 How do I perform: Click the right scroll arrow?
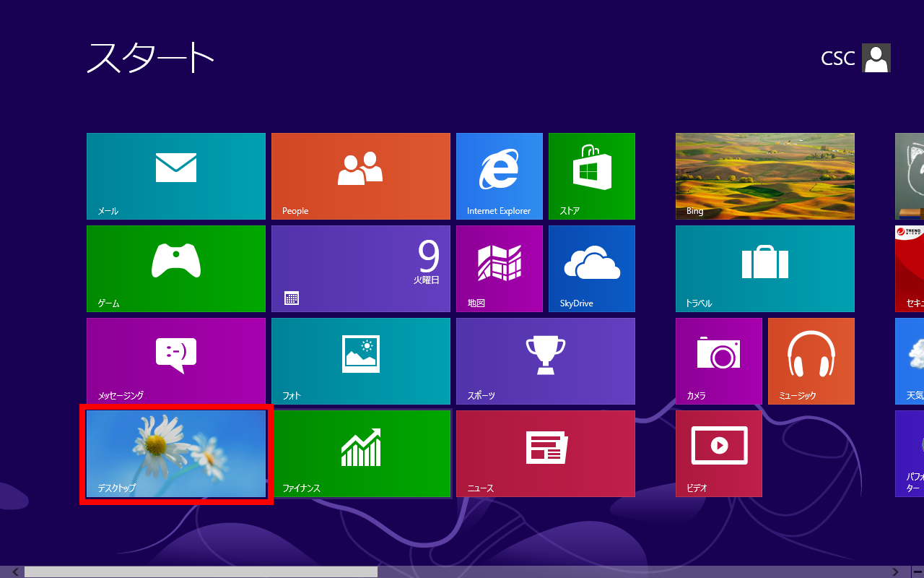[x=895, y=572]
